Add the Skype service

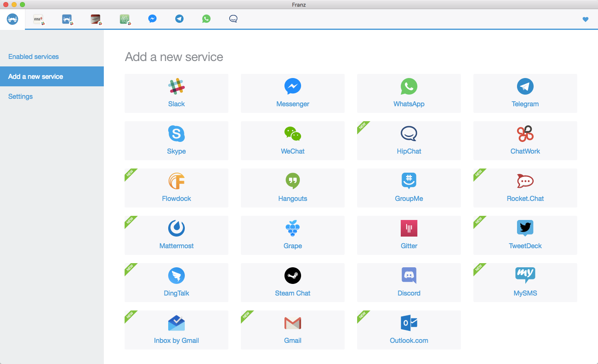(x=176, y=141)
